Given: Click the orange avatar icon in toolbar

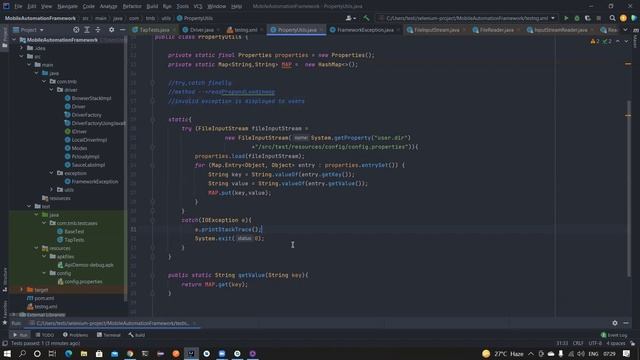Looking at the screenshot, I should 623,18.
